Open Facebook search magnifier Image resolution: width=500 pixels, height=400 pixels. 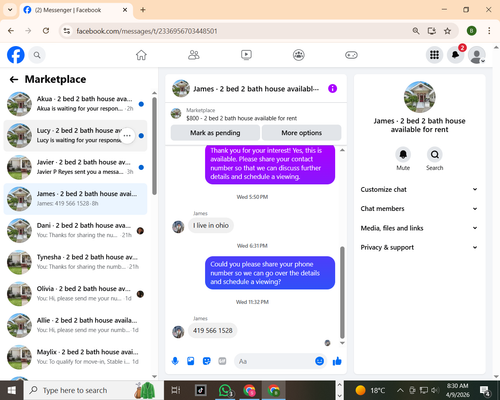tap(37, 55)
